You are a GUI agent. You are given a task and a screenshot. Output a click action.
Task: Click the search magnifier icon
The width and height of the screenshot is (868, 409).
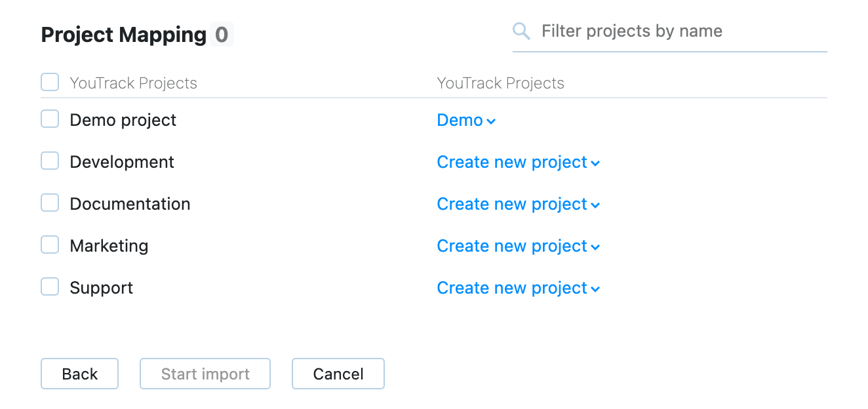tap(521, 31)
